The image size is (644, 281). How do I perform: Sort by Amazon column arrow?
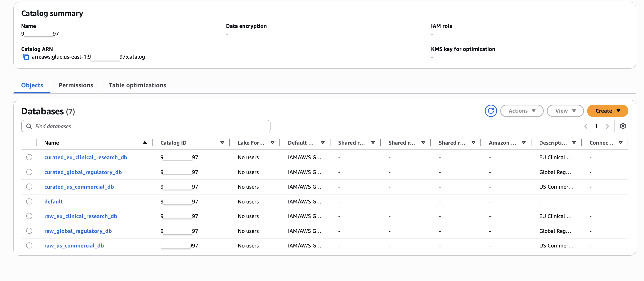pos(524,143)
